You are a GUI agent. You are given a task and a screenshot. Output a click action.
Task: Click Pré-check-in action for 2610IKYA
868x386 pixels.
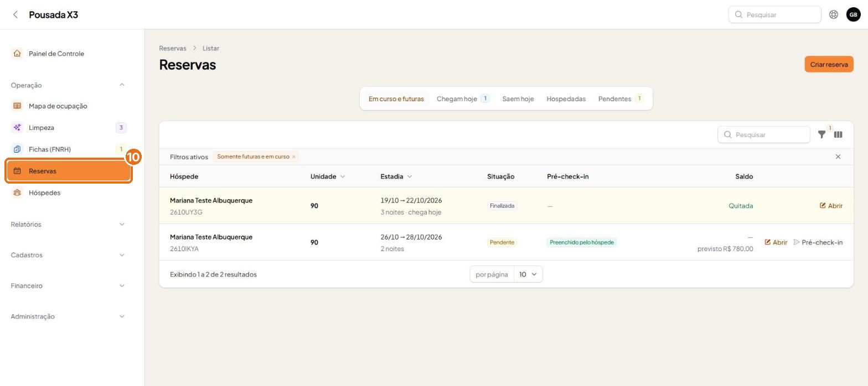pos(818,242)
